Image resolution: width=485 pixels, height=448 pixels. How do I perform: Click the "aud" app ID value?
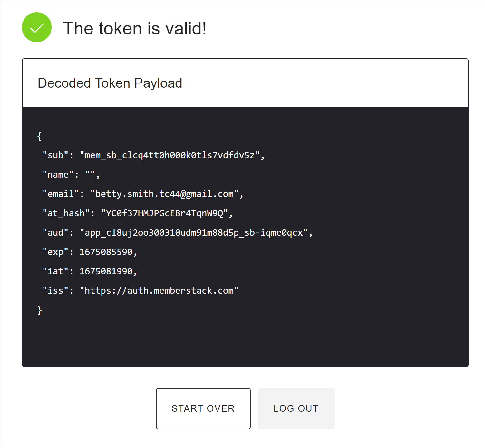194,233
